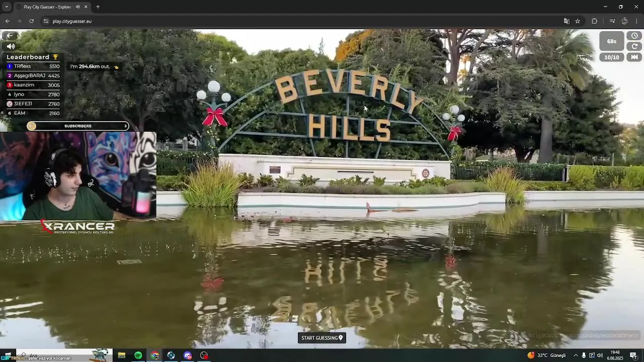Click the microphone tray icon
The height and width of the screenshot is (362, 644).
(584, 355)
